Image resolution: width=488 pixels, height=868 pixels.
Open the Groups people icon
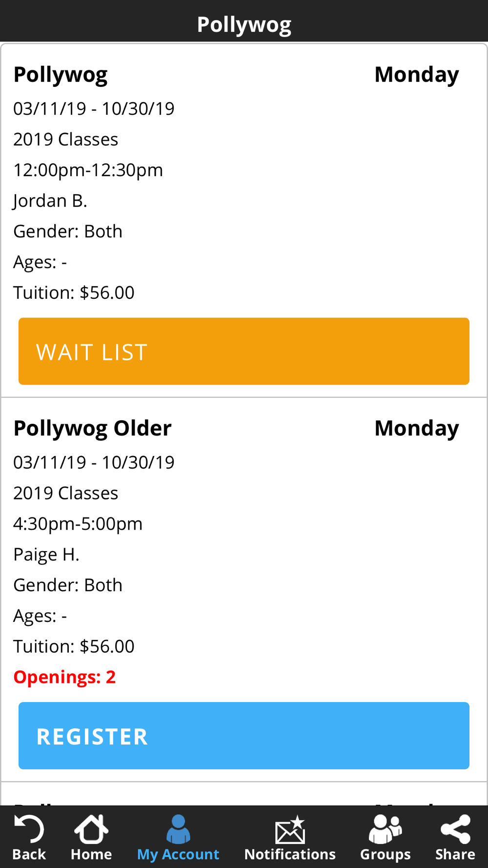click(x=385, y=829)
